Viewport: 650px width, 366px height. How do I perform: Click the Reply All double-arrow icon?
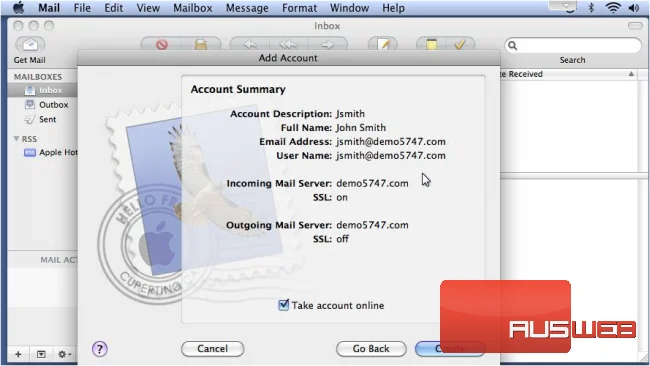click(x=288, y=44)
